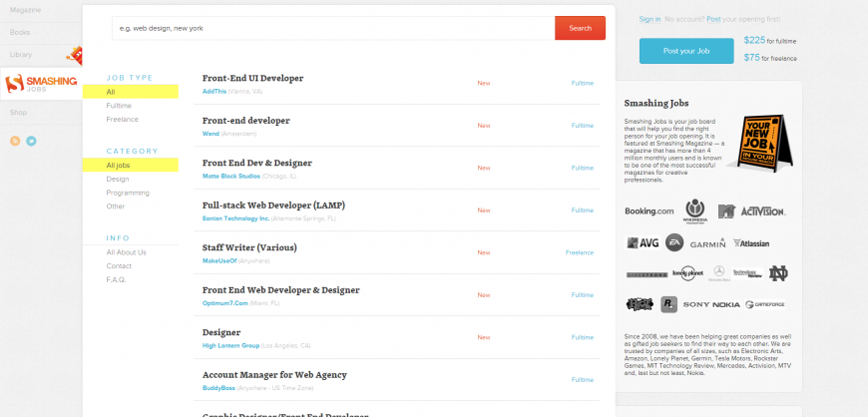
Task: Open the Staff Writer (Various) listing
Action: [249, 247]
